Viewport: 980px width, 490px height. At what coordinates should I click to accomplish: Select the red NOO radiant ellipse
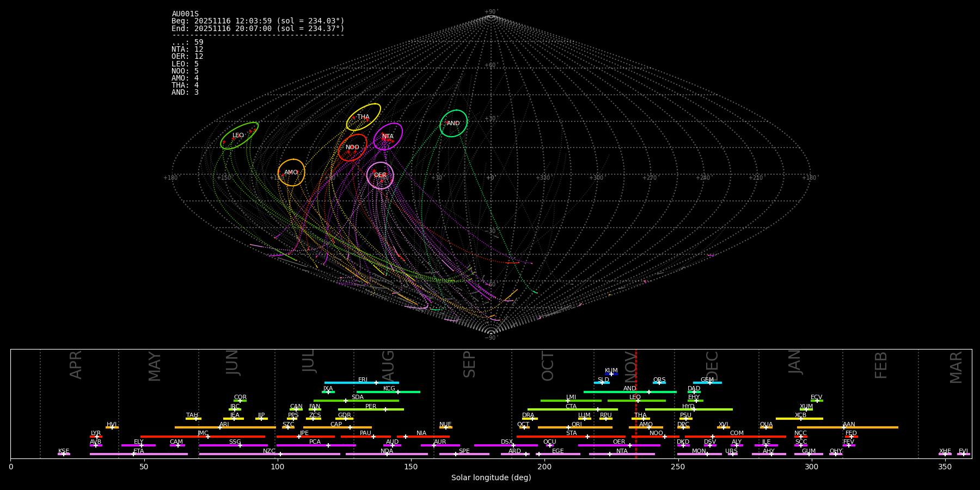point(352,148)
